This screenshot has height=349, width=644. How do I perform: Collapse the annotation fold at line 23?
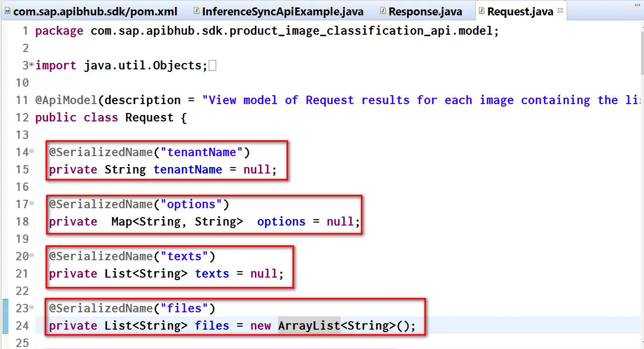point(32,307)
